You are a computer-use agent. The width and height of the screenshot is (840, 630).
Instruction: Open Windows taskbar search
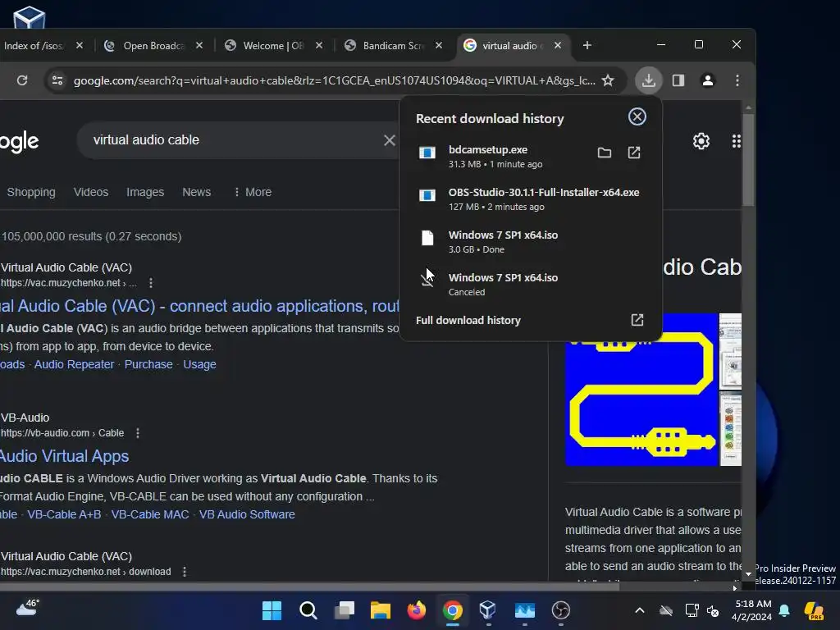pos(308,610)
